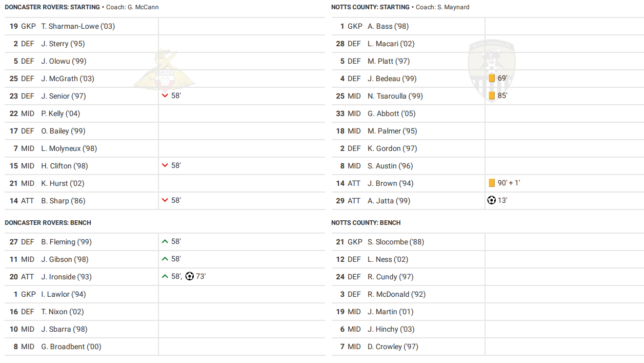Click the yellow card icon next to J. Bedeau
Viewport: 644px width, 363px height.
click(x=492, y=79)
